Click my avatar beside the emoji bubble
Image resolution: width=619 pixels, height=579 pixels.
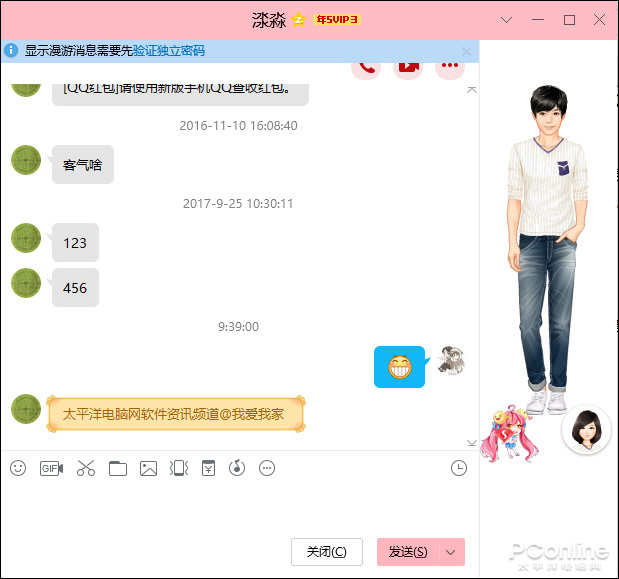coord(451,360)
